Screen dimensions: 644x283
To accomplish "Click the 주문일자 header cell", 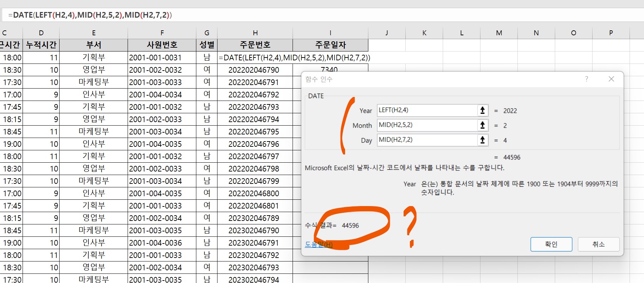I will [x=330, y=45].
